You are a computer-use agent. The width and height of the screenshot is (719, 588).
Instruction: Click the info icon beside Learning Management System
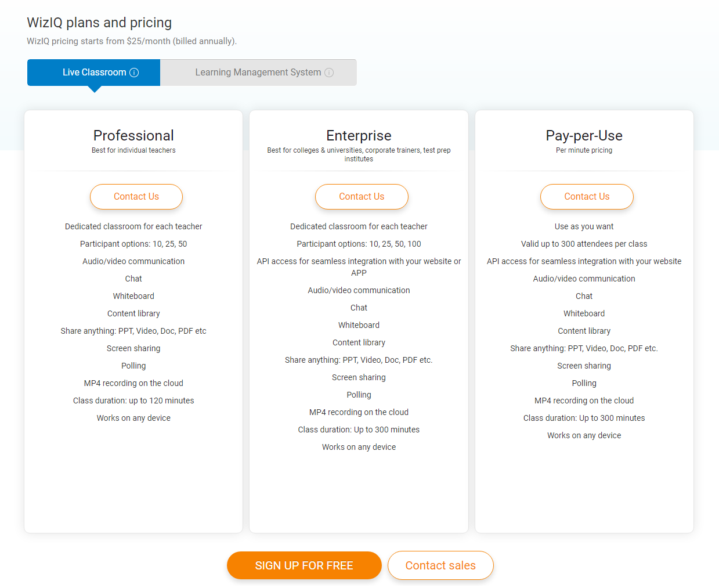[x=329, y=73]
